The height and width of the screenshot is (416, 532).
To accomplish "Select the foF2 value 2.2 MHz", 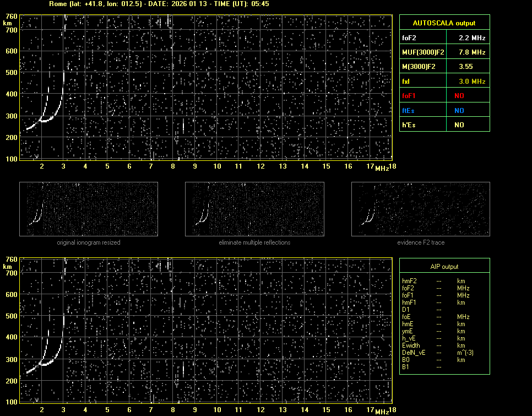I will tap(471, 37).
